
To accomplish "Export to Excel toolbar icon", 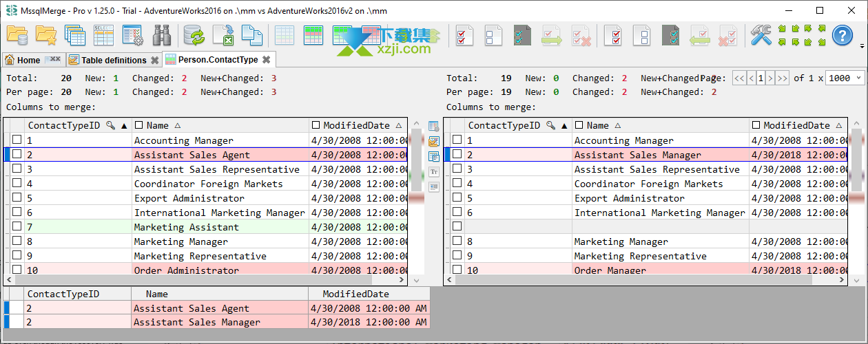I will pyautogui.click(x=223, y=35).
